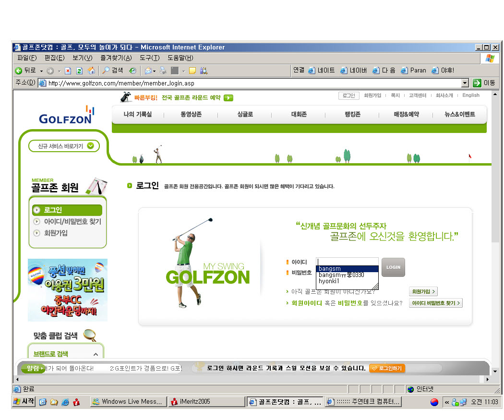Switch to Windows Live Messenger taskbar button

[129, 402]
